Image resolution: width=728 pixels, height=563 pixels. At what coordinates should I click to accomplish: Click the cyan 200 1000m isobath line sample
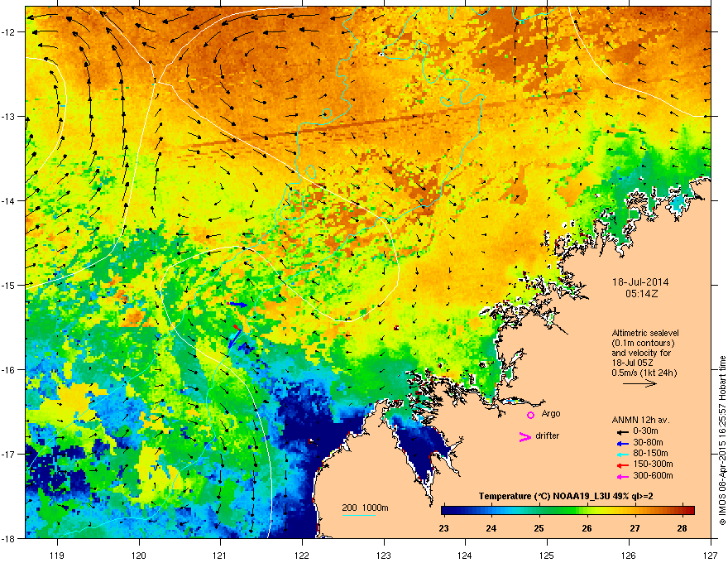click(359, 515)
